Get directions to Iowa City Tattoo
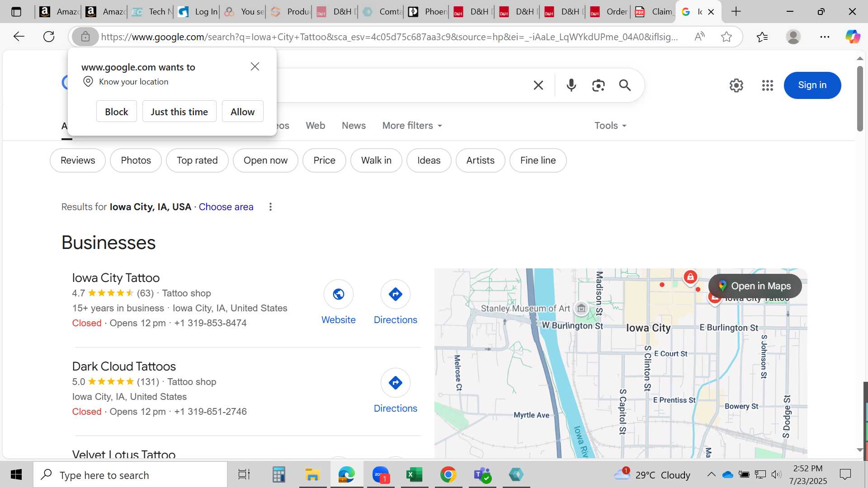The image size is (868, 488). 396,294
